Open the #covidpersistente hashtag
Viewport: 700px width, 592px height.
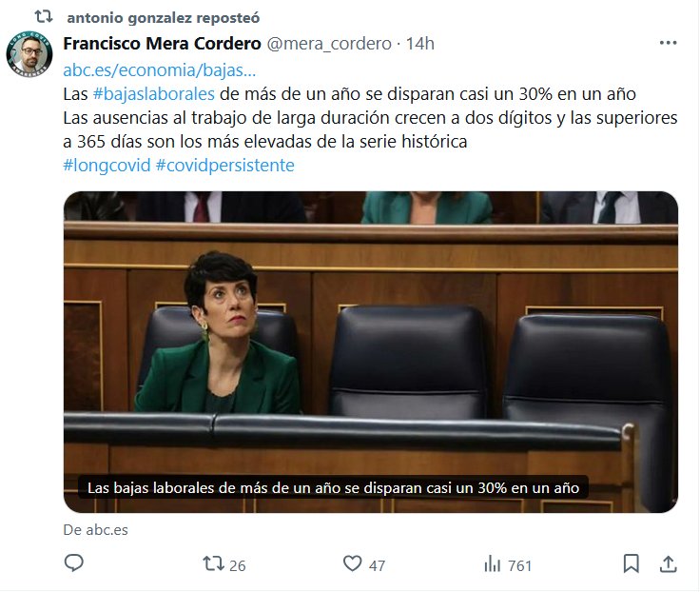click(225, 166)
